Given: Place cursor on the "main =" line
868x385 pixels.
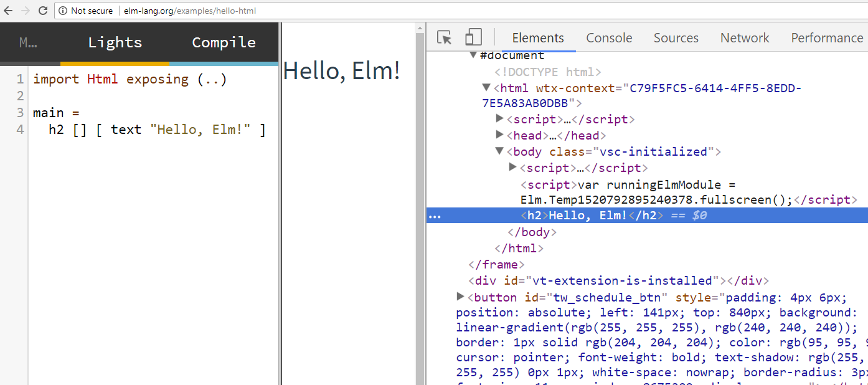Looking at the screenshot, I should [57, 113].
